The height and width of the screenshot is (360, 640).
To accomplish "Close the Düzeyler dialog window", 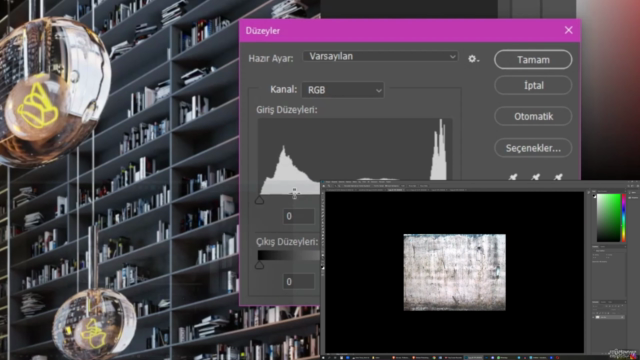I will point(569,30).
